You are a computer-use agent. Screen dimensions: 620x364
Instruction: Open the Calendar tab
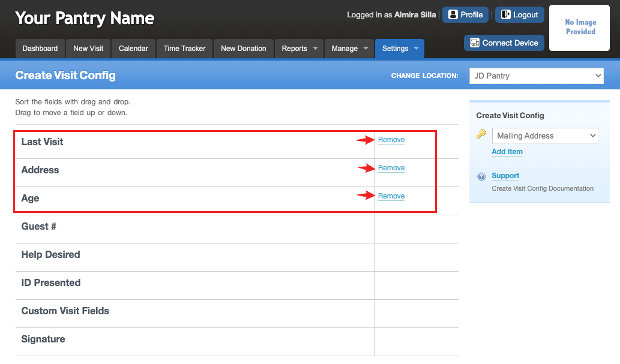click(133, 49)
